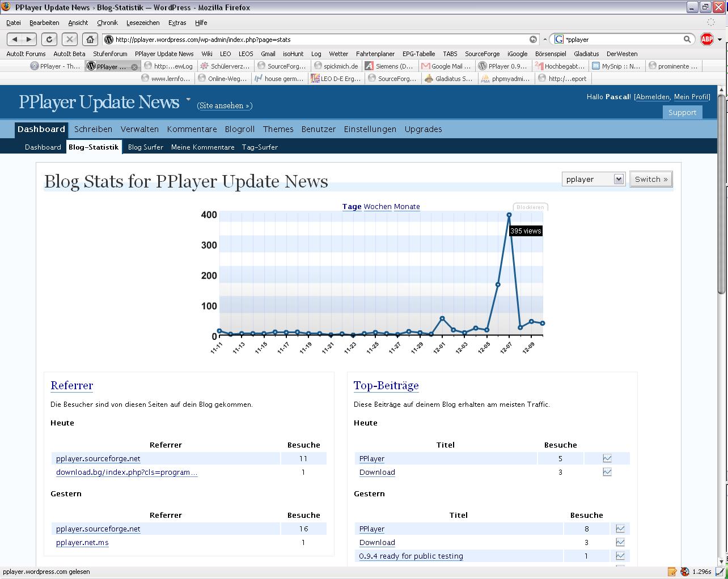Open the Themes section
This screenshot has height=579, width=728.
point(278,129)
